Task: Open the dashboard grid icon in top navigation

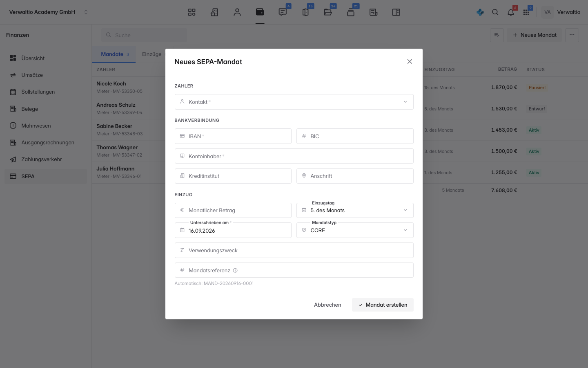Action: click(192, 12)
